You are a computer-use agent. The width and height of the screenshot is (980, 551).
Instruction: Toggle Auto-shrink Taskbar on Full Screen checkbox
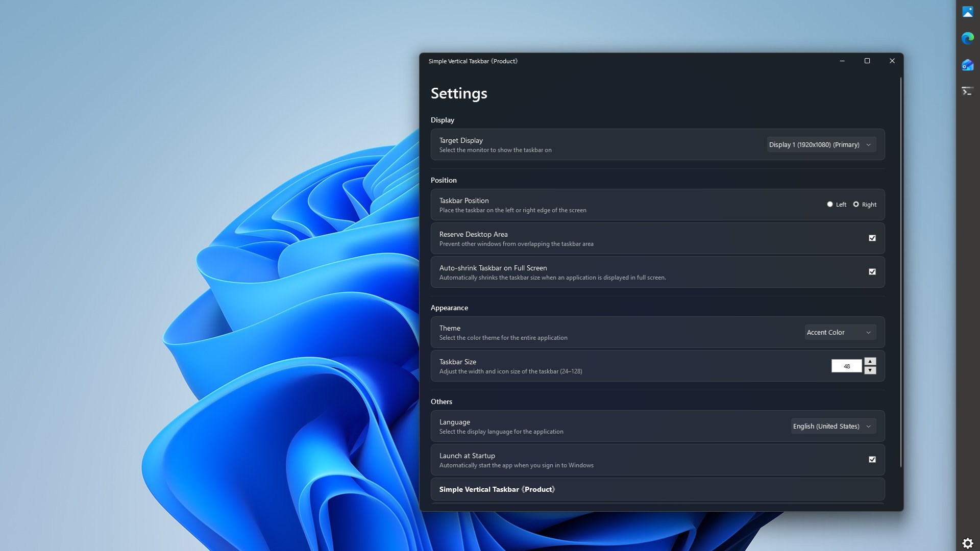(x=872, y=271)
